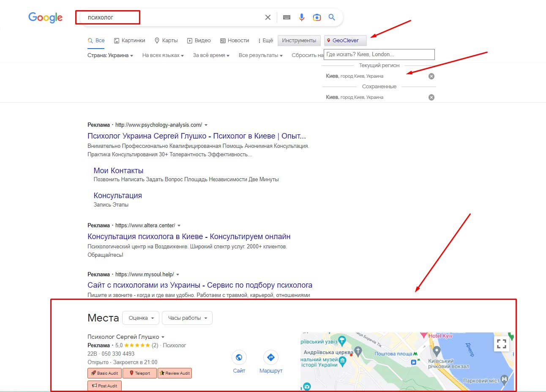The width and height of the screenshot is (546, 392).
Task: Open the Консультация sitelink
Action: tap(118, 196)
